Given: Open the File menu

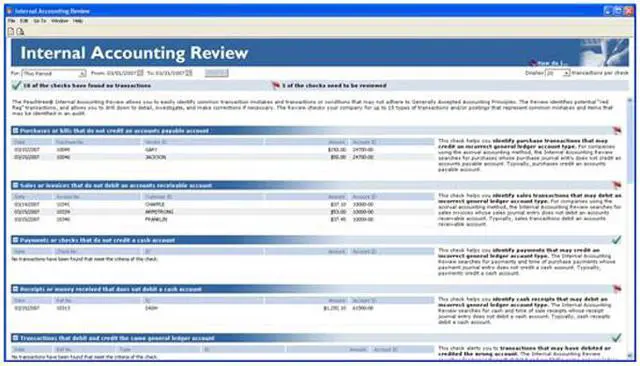Looking at the screenshot, I should pos(11,21).
